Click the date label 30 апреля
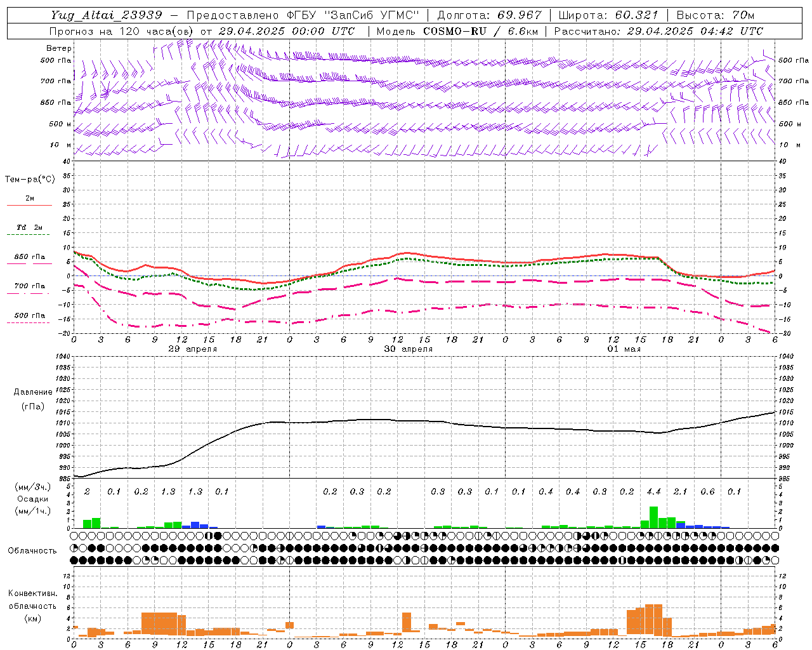Screen dimensions: 812x650 pyautogui.click(x=409, y=349)
